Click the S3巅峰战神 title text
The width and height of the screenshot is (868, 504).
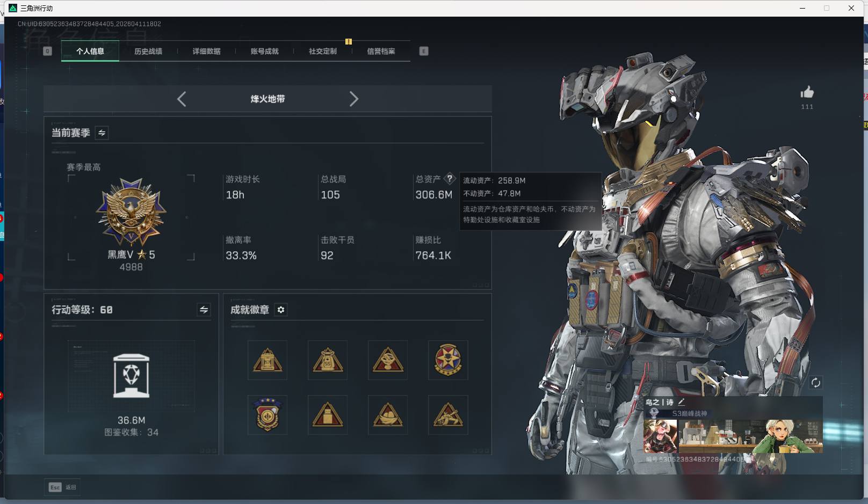tap(690, 414)
